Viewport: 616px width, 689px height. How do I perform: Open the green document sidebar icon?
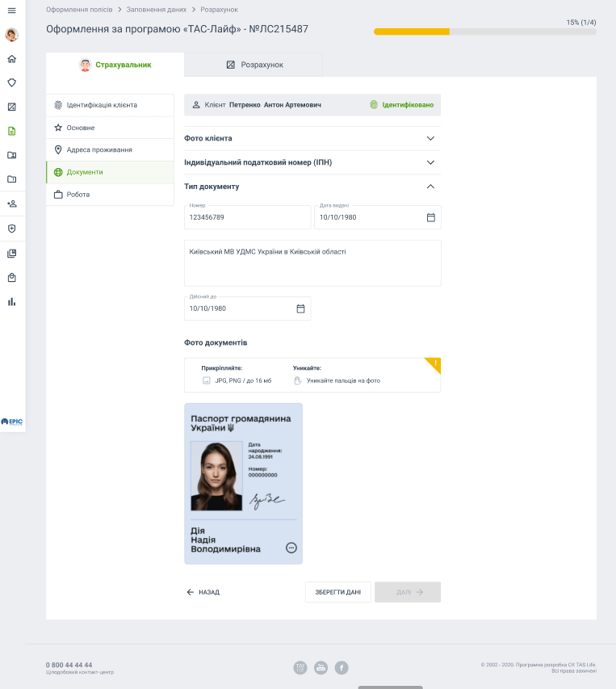click(11, 131)
